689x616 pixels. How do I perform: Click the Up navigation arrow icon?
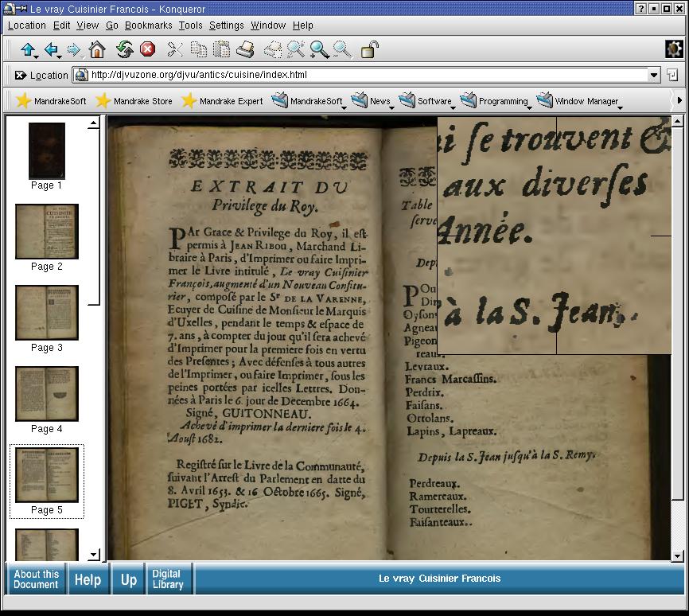[x=28, y=50]
